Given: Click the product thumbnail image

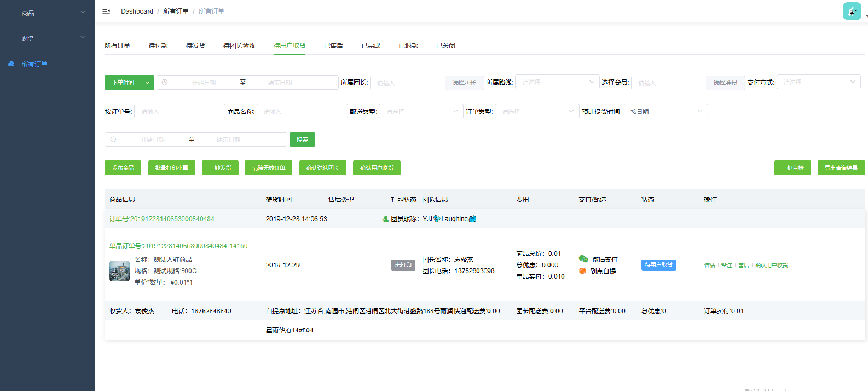Looking at the screenshot, I should (x=119, y=271).
